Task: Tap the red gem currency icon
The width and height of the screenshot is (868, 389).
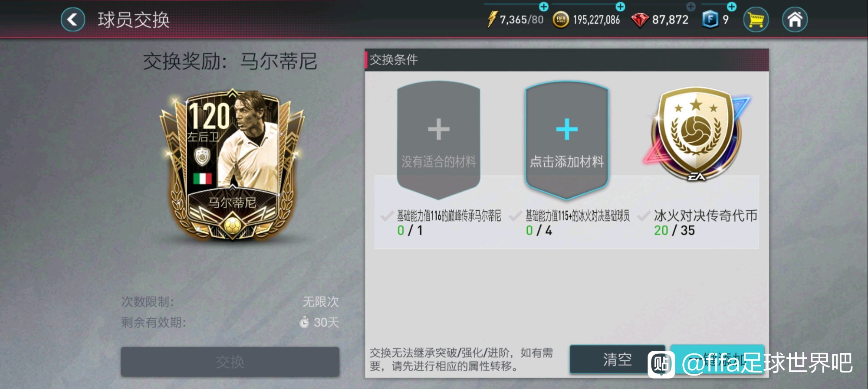Action: coord(640,20)
